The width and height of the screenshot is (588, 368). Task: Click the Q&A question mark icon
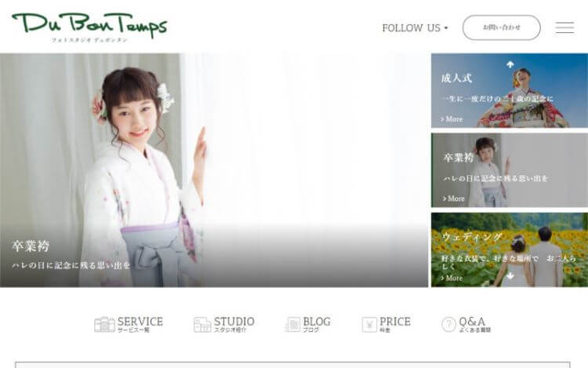[448, 325]
